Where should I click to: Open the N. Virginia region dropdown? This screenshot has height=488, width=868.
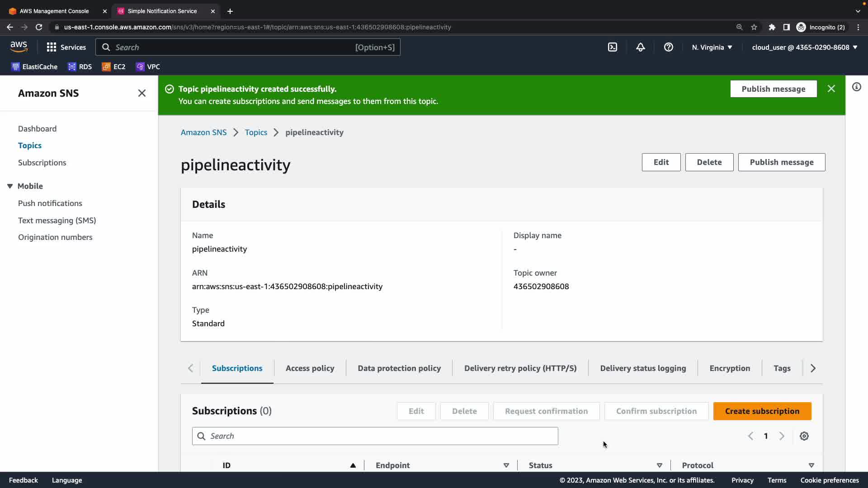(712, 47)
